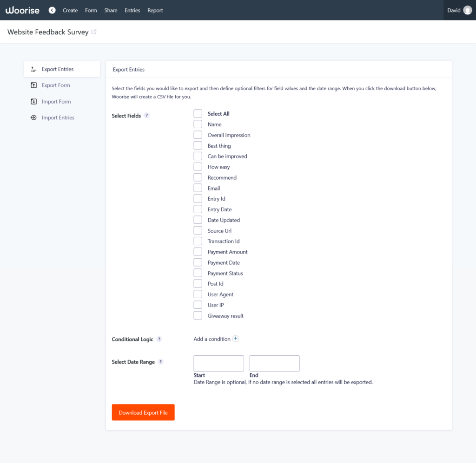Switch to the Import Entries tab

point(62,117)
